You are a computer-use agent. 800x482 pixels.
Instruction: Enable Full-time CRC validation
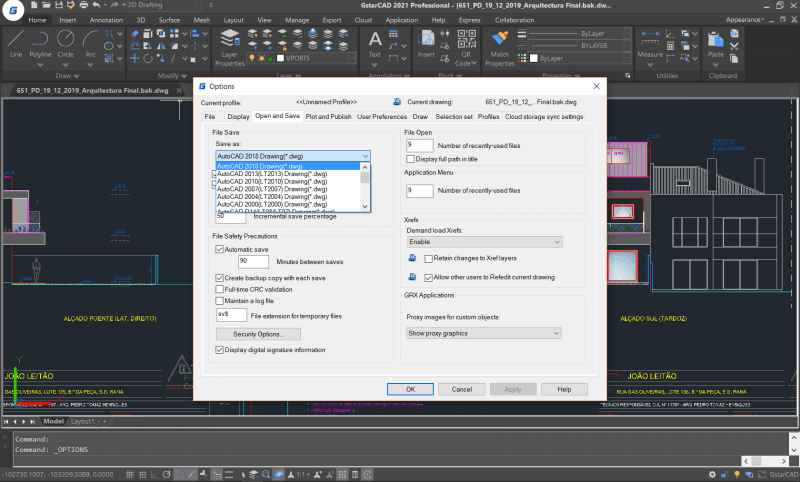pyautogui.click(x=220, y=289)
